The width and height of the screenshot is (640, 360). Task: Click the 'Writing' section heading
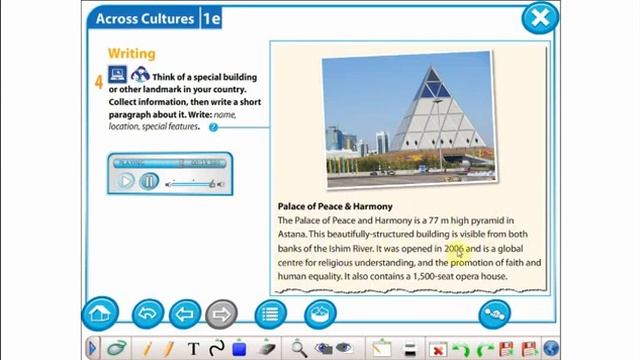tap(131, 53)
